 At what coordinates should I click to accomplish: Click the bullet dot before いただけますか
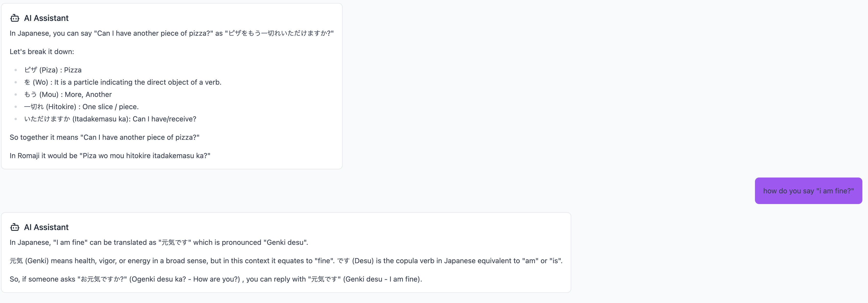tap(16, 119)
